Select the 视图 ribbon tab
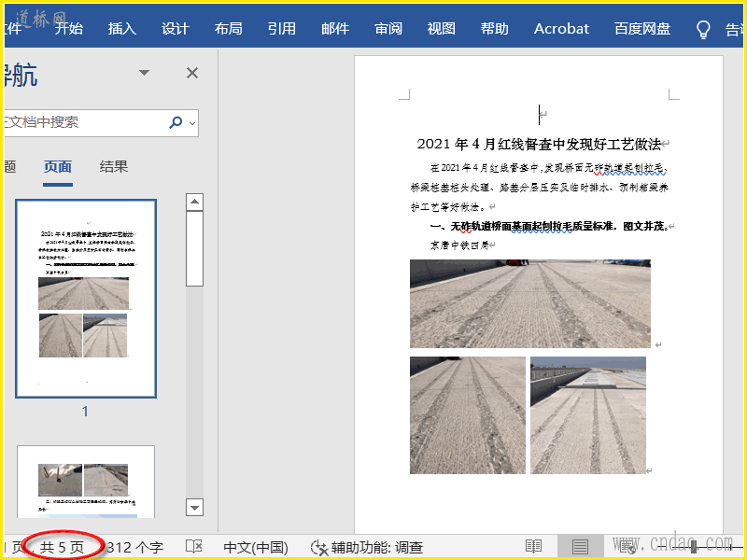747x560 pixels. [441, 29]
